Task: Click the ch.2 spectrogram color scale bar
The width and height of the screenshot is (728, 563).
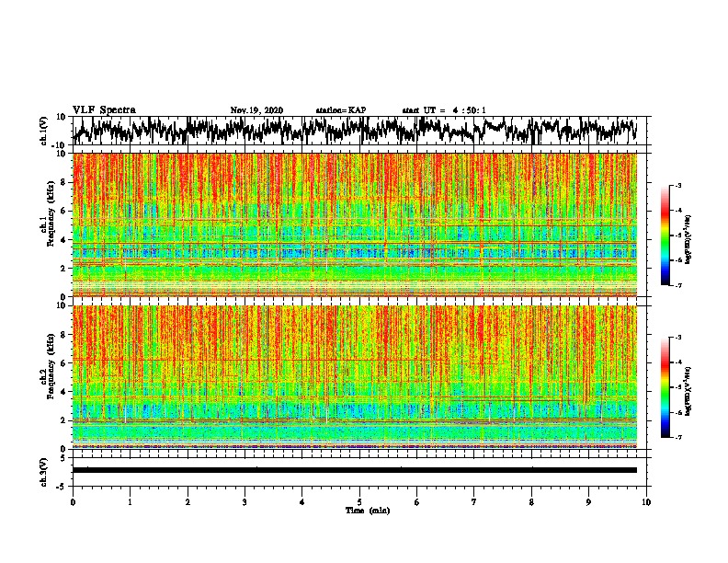Action: [665, 387]
